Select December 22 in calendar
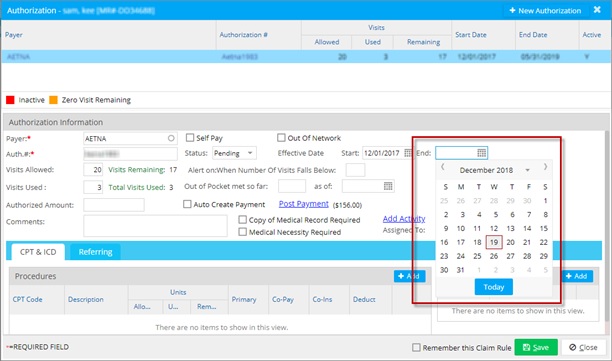 click(544, 242)
